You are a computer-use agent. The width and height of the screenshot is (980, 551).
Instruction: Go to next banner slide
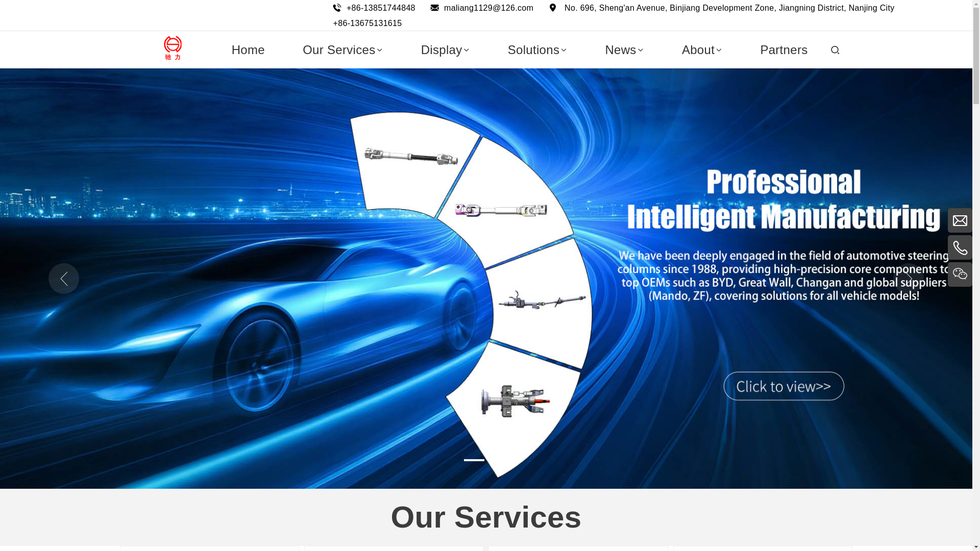(909, 279)
